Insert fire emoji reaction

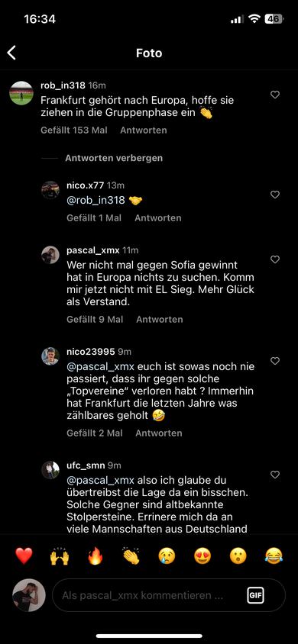[x=96, y=556]
